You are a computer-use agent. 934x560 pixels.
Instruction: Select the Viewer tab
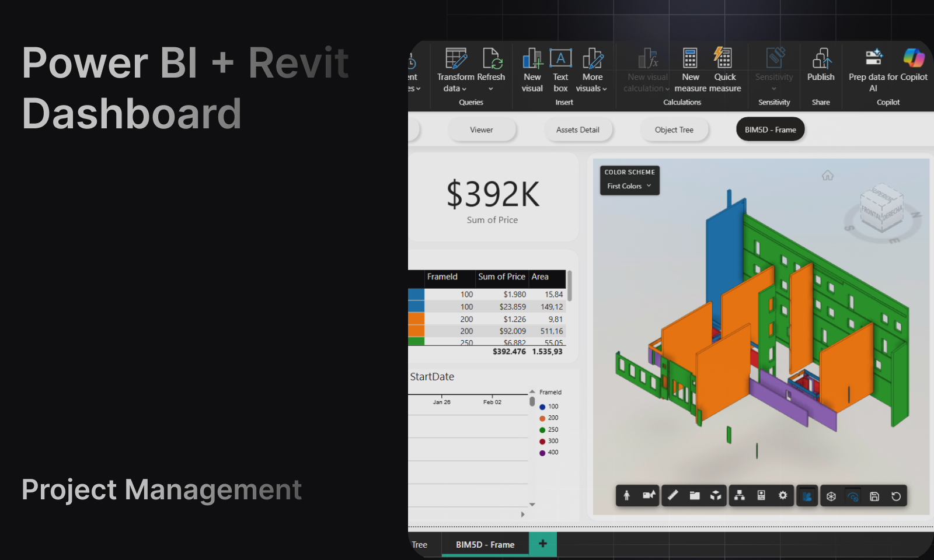[482, 129]
